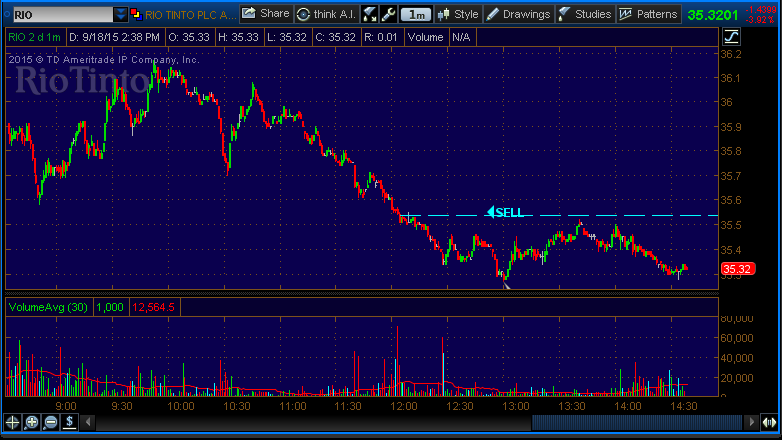Click the expand chart arrows icon
The width and height of the screenshot is (782, 440).
point(370,14)
